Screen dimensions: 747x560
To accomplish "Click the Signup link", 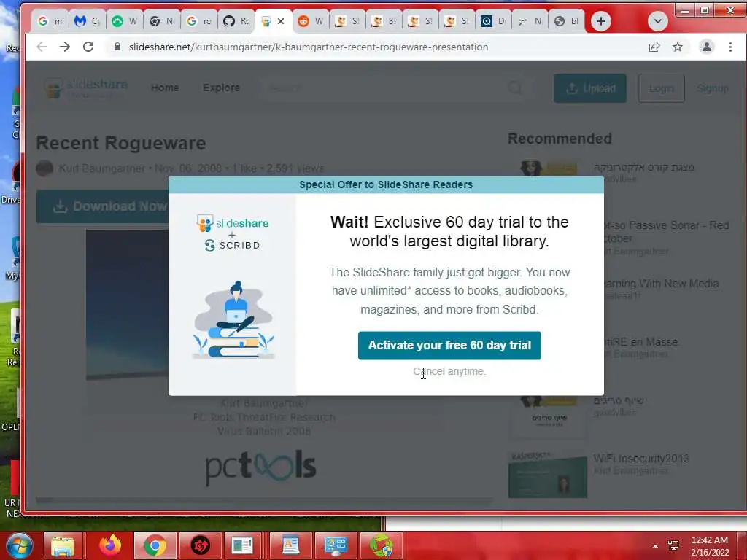I will (x=713, y=88).
